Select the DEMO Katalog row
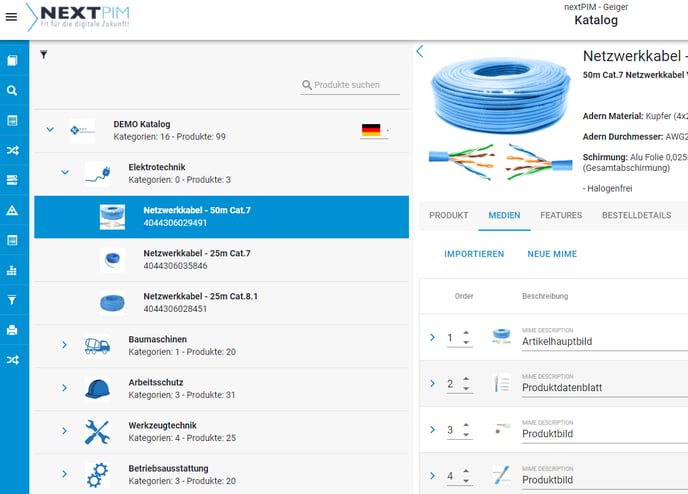Image resolution: width=688 pixels, height=494 pixels. [222, 130]
